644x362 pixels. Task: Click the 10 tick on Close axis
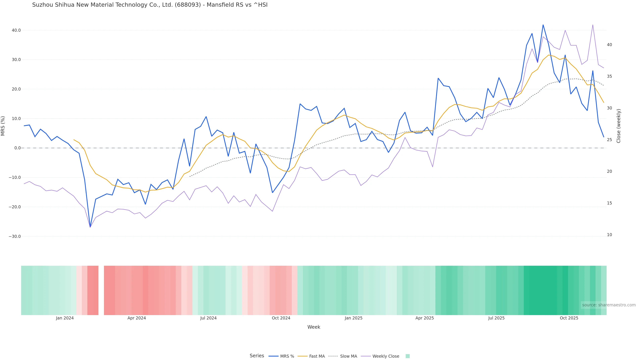(x=609, y=235)
